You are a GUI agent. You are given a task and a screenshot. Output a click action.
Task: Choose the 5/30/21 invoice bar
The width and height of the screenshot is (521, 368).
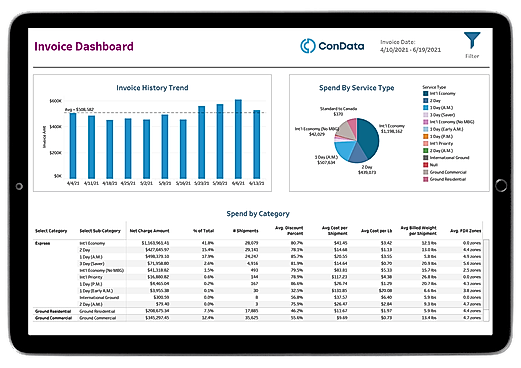[220, 141]
